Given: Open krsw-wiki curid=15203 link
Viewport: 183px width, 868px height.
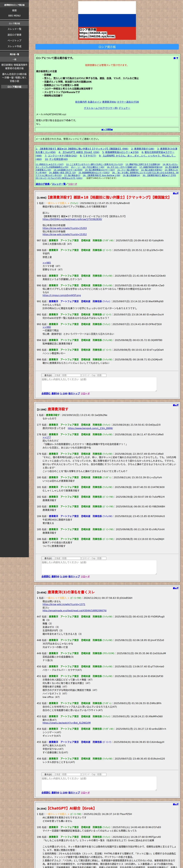Looking at the screenshot, I should pyautogui.click(x=65, y=228).
